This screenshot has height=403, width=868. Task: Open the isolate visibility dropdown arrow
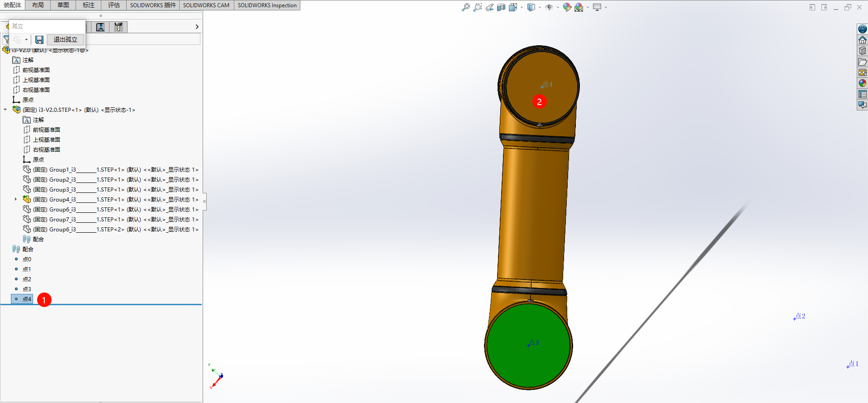26,40
